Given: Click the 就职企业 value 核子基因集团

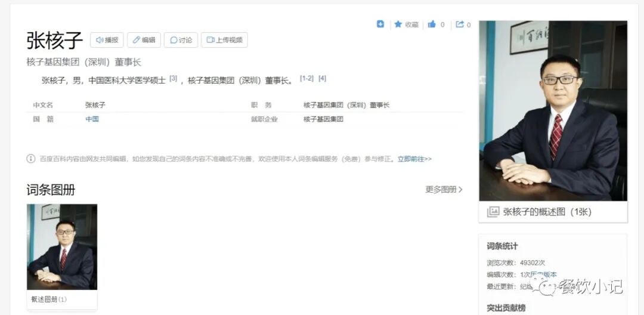Looking at the screenshot, I should click(x=323, y=119).
